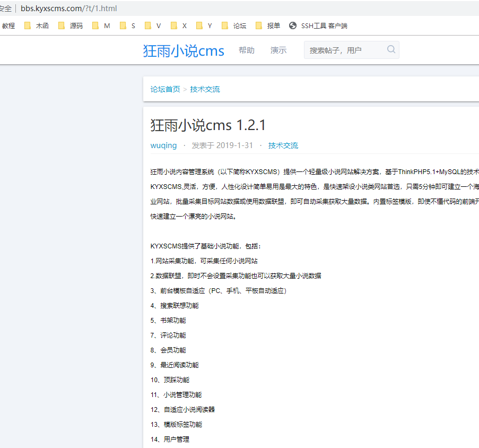Screen dimensions: 479x448
Task: Go to 技术交流 breadcrumb link
Action: [x=205, y=89]
